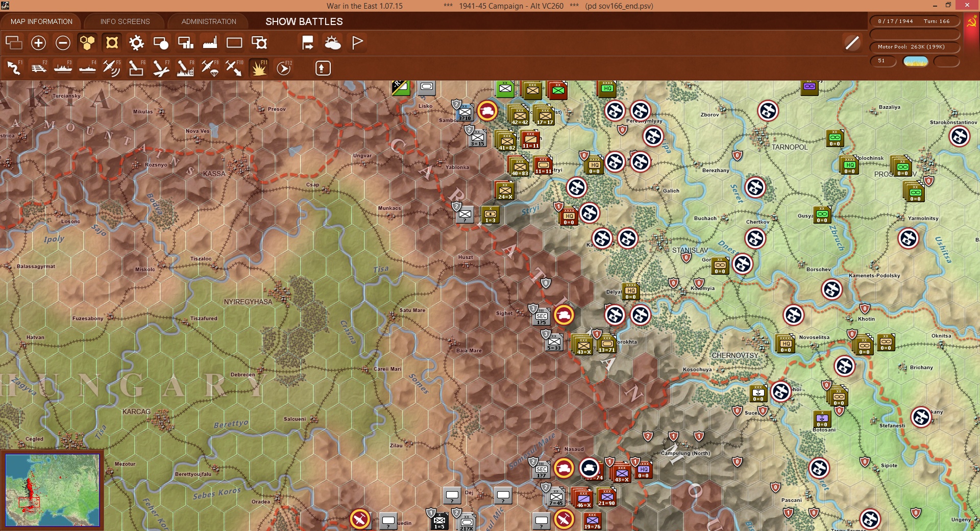Select Amphibious Transport mode (F4)

pos(87,68)
